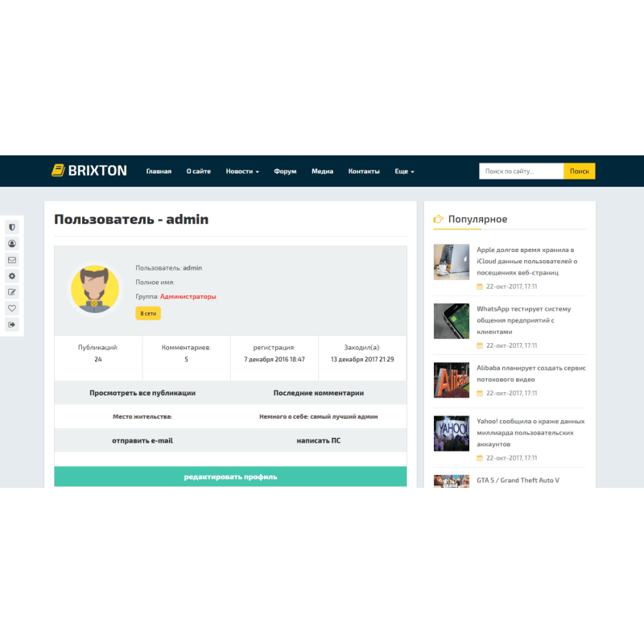Log out using the exit arrow icon

pos(11,324)
